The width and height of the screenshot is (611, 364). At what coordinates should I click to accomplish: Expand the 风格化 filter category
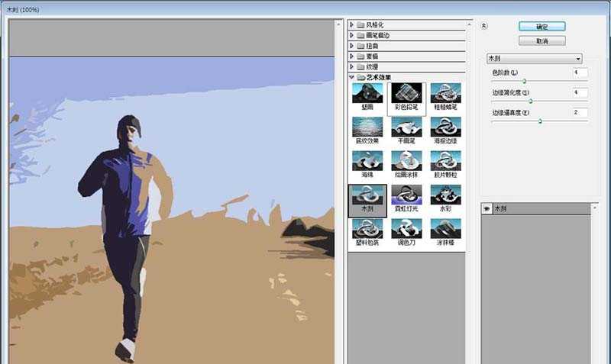point(352,25)
